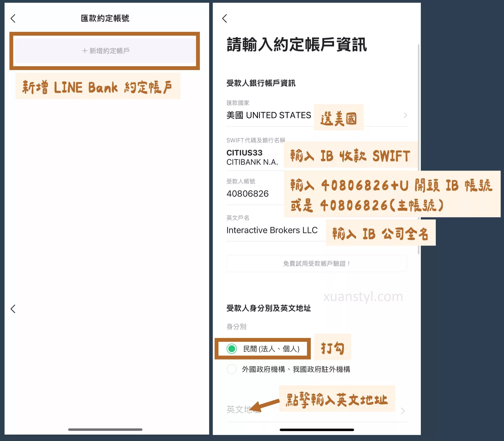Click 受款人身分別及英文地址 section heading
This screenshot has height=441, width=504.
coord(269,308)
